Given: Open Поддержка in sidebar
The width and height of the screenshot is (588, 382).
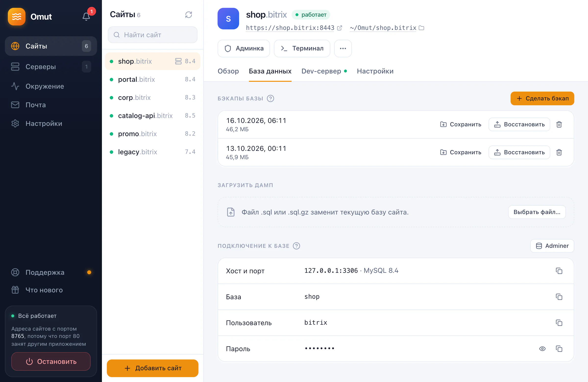Looking at the screenshot, I should click(x=51, y=272).
